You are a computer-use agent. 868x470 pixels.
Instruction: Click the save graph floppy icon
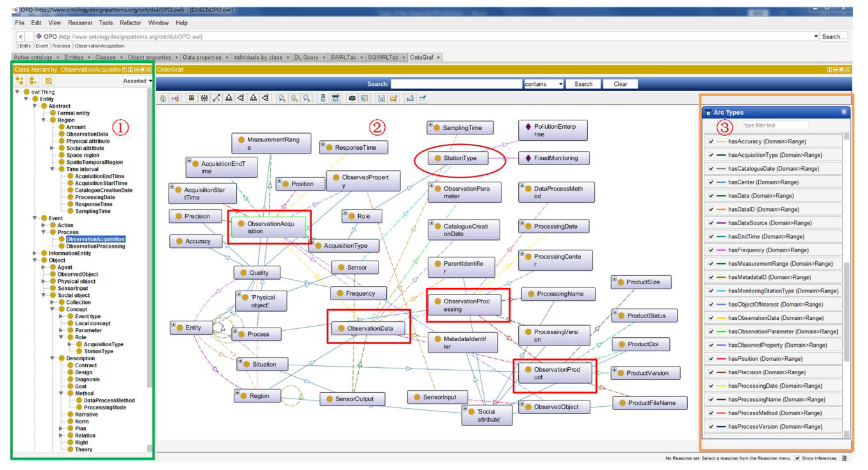click(x=381, y=98)
